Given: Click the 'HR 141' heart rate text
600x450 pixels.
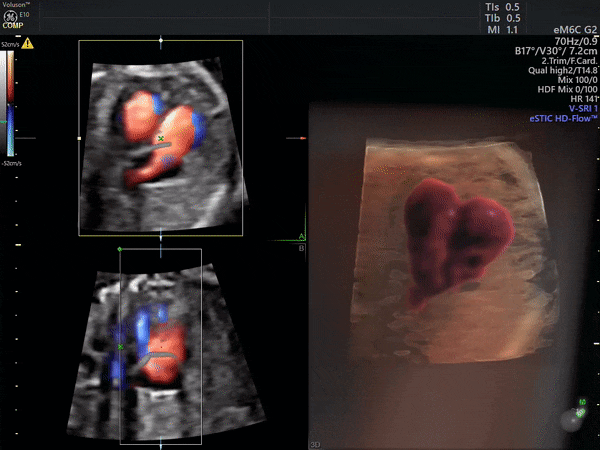Looking at the screenshot, I should [x=584, y=99].
